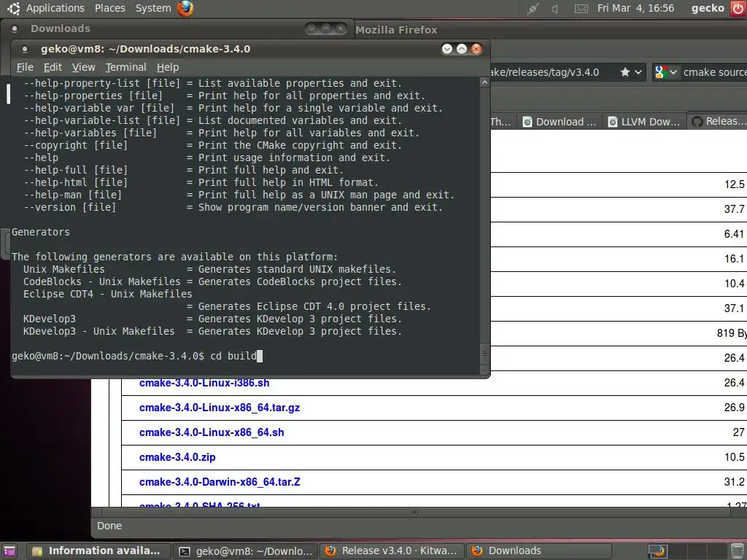Viewport: 747px width, 560px height.
Task: Open the terminal File menu
Action: click(25, 67)
